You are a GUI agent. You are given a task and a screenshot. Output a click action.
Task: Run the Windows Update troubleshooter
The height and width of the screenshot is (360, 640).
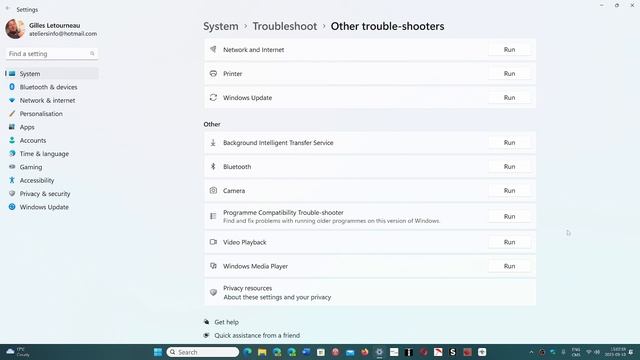[x=509, y=98]
